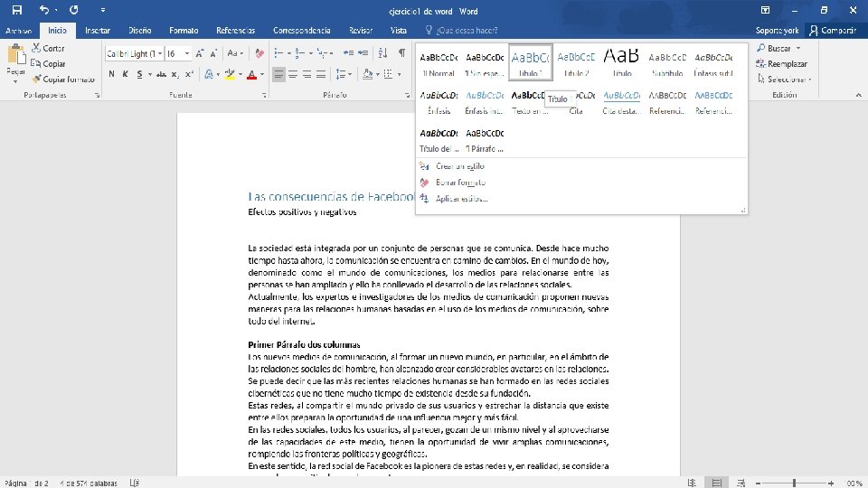The height and width of the screenshot is (488, 868).
Task: Open the Seleccionar dropdown
Action: 785,80
